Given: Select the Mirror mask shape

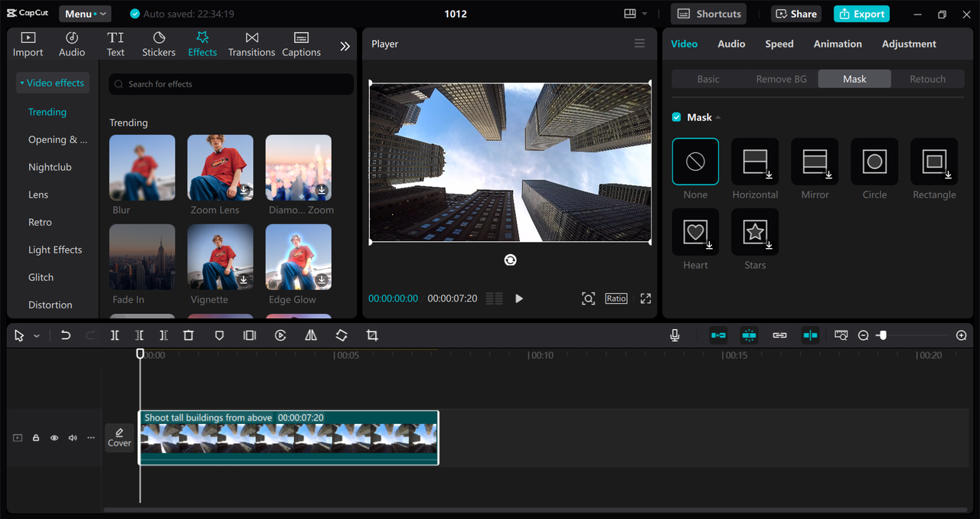Looking at the screenshot, I should [x=815, y=162].
